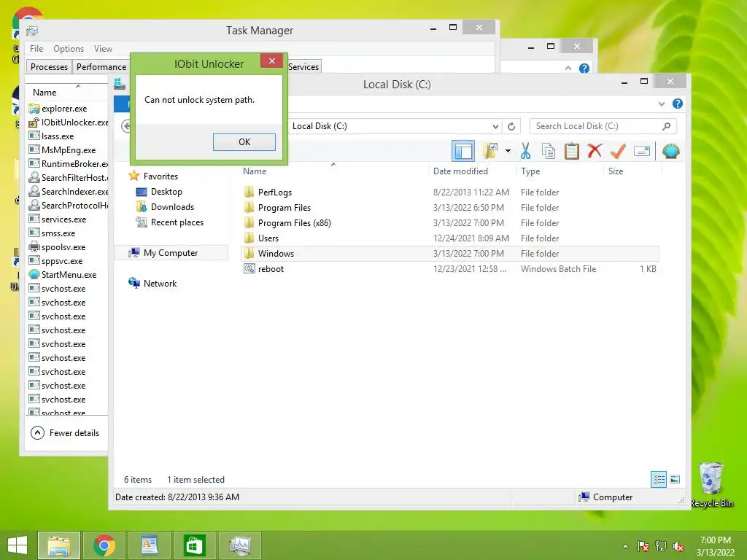747x560 pixels.
Task: Select Favorites in the navigation pane
Action: point(160,176)
